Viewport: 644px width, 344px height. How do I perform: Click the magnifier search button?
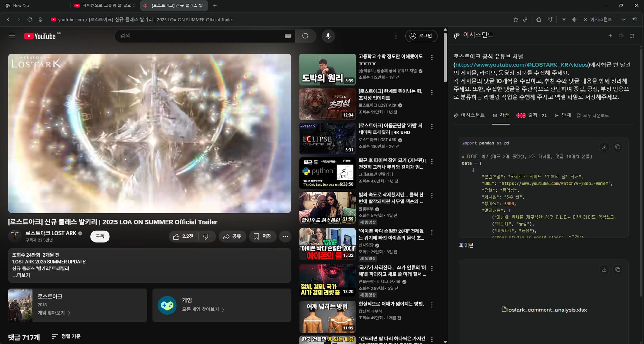(305, 36)
